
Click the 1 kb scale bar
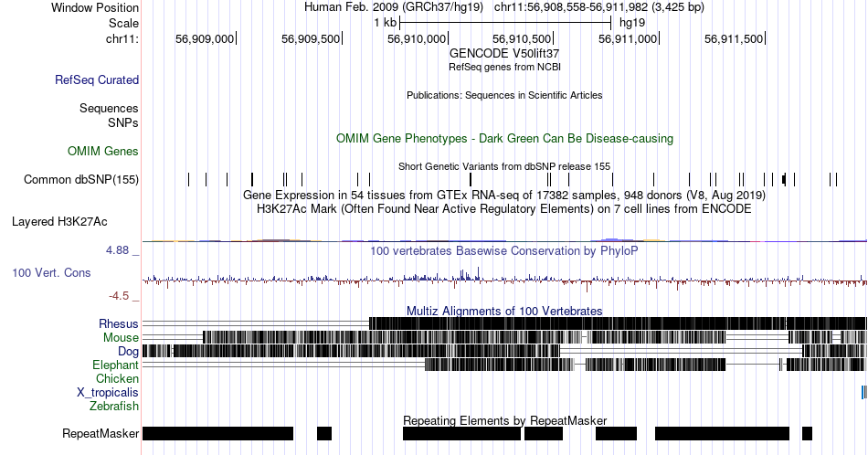[505, 23]
